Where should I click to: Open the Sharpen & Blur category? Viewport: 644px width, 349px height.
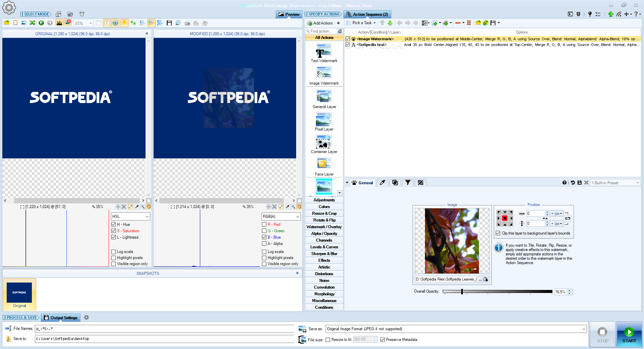[x=324, y=254]
